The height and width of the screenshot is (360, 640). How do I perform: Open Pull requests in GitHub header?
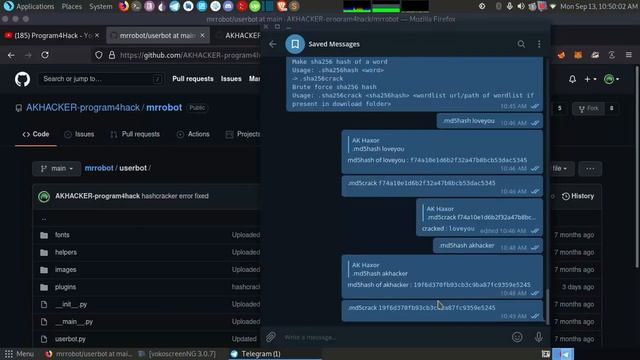click(x=193, y=79)
